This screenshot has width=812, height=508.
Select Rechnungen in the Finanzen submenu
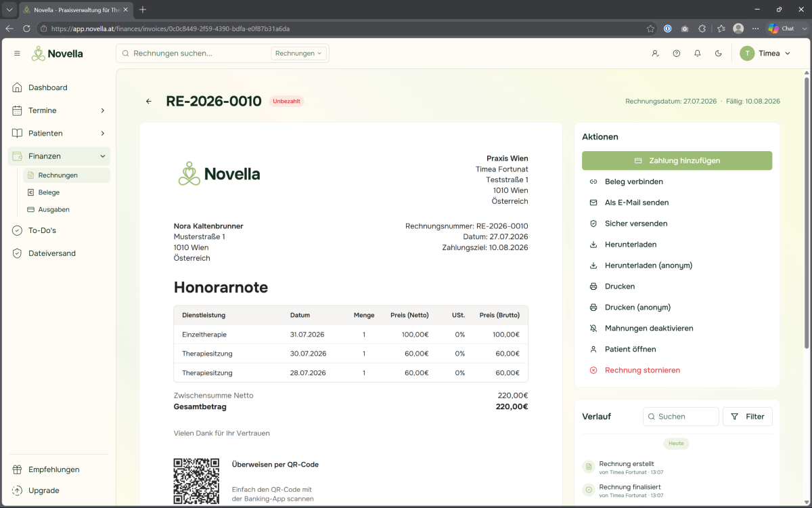point(66,175)
